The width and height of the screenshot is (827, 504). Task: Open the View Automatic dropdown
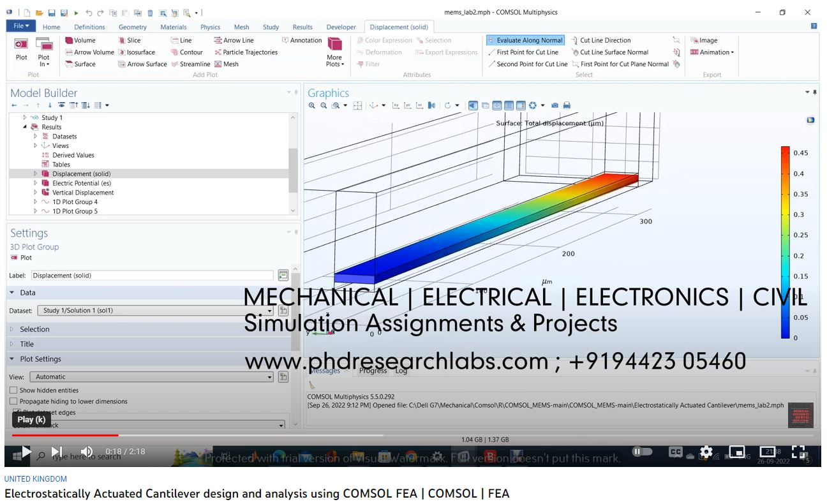point(153,377)
